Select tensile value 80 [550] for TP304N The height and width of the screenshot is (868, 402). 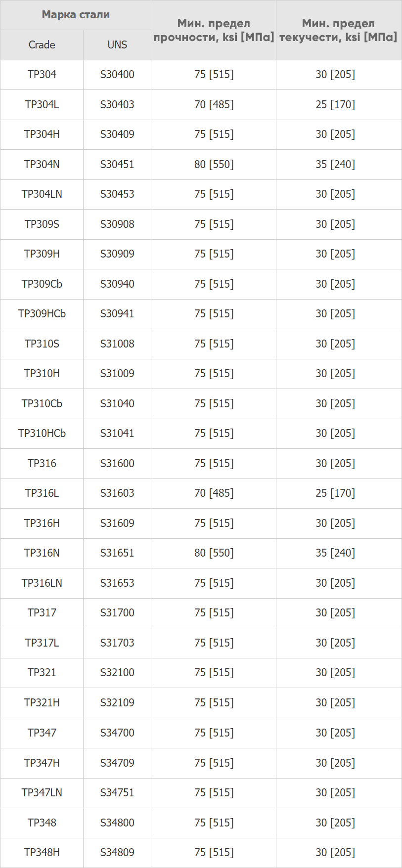tap(214, 165)
